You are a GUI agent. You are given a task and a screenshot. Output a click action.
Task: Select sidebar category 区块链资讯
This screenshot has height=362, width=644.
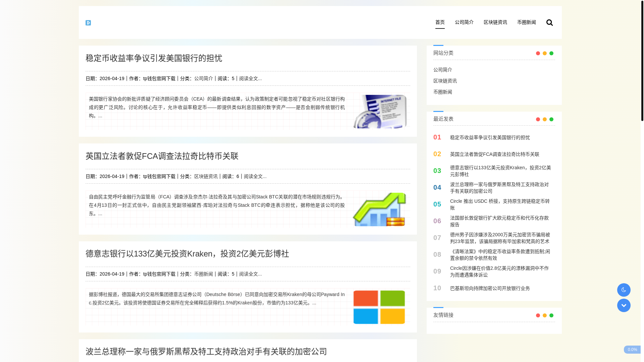(x=445, y=81)
